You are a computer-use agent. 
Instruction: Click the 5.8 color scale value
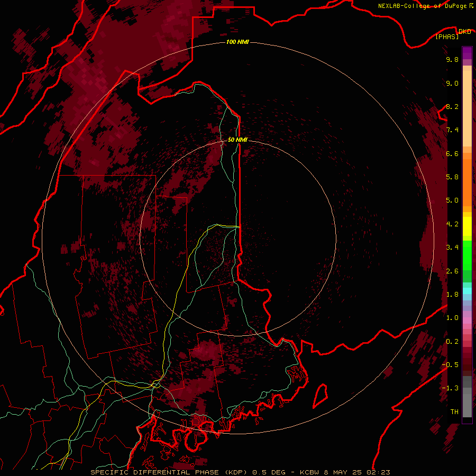click(452, 177)
